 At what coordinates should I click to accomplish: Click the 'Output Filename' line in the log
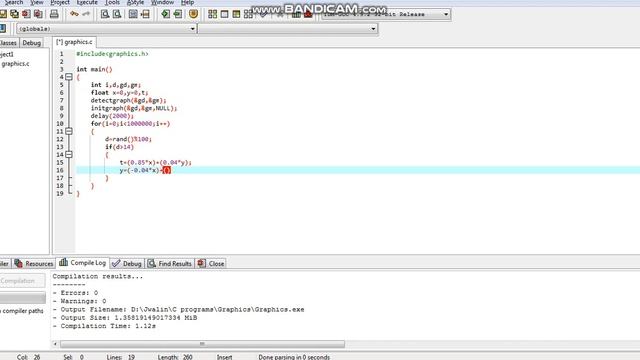click(178, 309)
